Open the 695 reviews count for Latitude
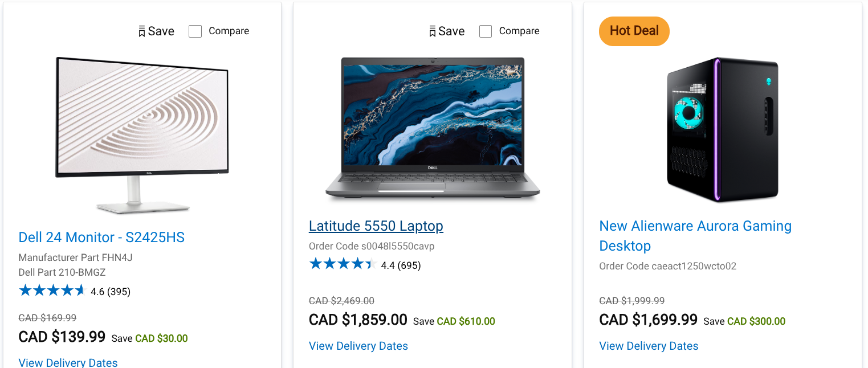Screen dimensions: 868x368 (x=409, y=265)
